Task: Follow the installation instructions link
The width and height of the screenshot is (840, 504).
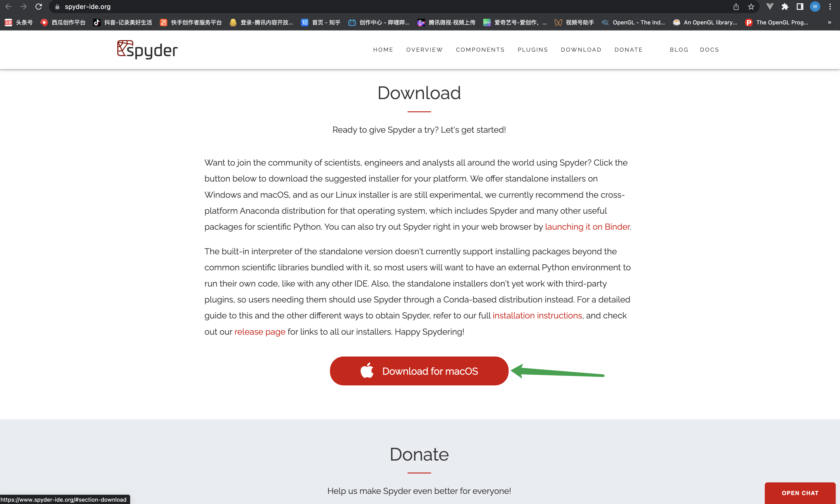Action: tap(537, 315)
